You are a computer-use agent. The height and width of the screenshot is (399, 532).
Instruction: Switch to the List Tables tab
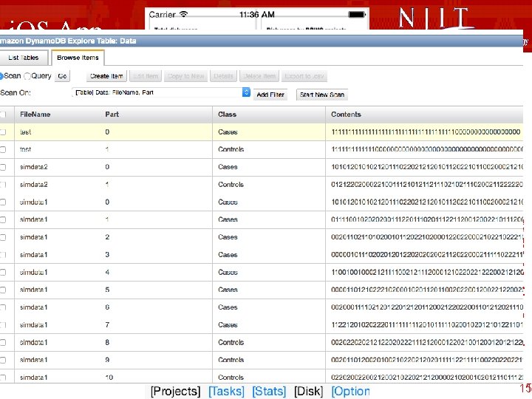[24, 58]
